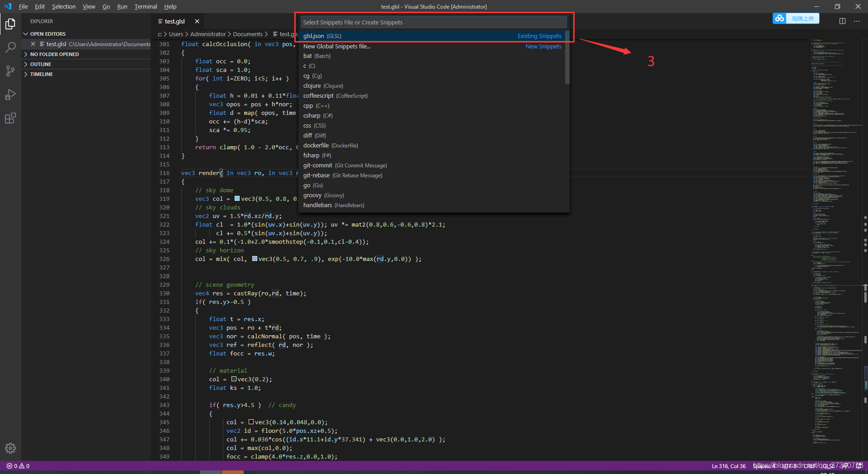Select the csharp (C#) snippet language
This screenshot has height=474, width=868.
pyautogui.click(x=432, y=116)
